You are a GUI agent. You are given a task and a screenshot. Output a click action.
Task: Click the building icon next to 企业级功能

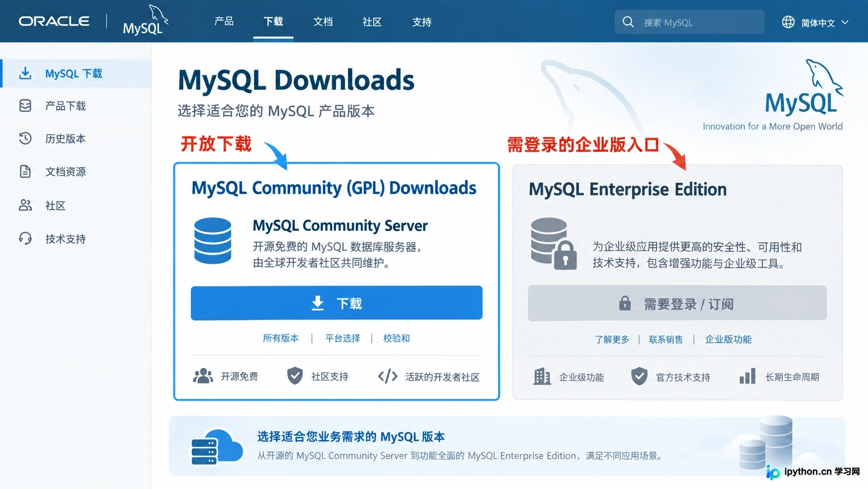(x=541, y=376)
